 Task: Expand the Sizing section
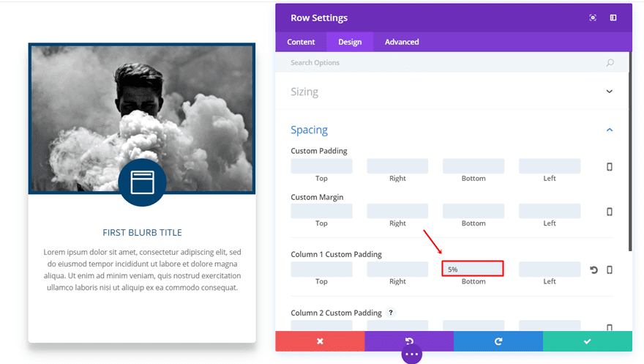pos(452,92)
